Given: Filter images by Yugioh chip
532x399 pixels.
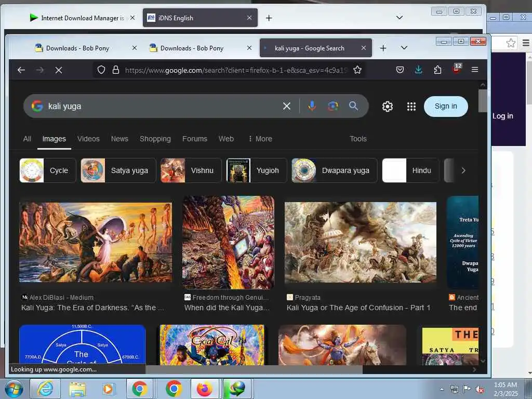Looking at the screenshot, I should click(257, 170).
